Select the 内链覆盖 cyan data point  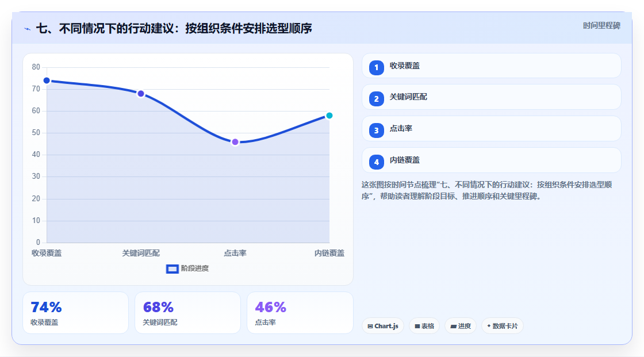[329, 116]
